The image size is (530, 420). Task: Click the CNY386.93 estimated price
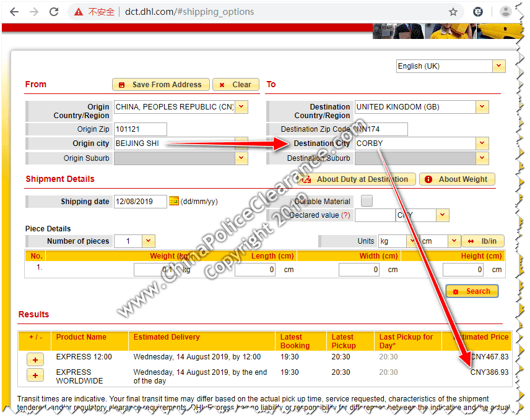[x=489, y=372]
